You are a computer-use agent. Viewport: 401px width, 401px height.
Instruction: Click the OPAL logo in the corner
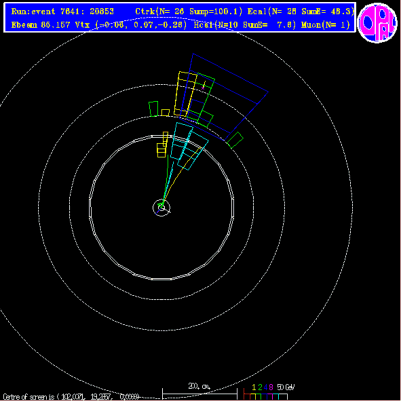point(377,22)
